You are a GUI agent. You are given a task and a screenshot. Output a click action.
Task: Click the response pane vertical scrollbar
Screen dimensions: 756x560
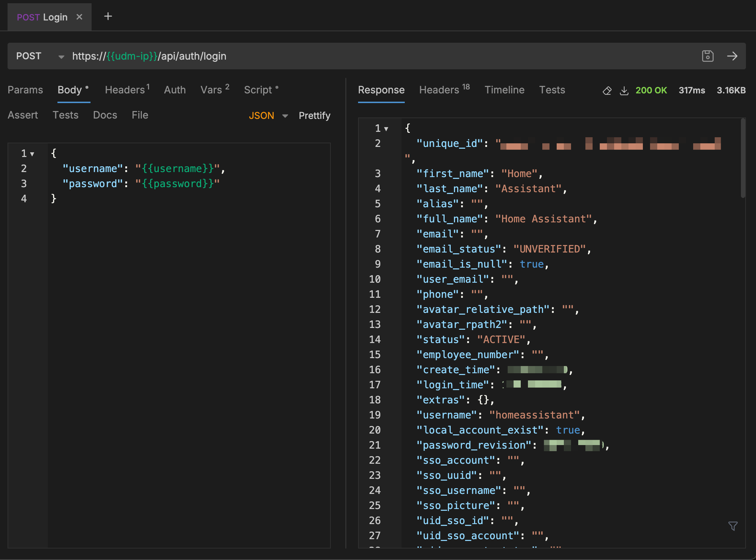(743, 158)
